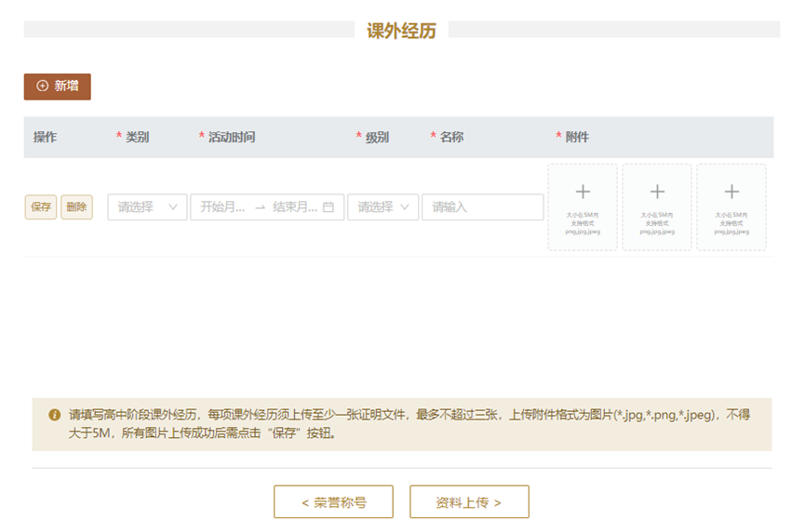Click the 附件 column header
805x532 pixels.
point(576,138)
